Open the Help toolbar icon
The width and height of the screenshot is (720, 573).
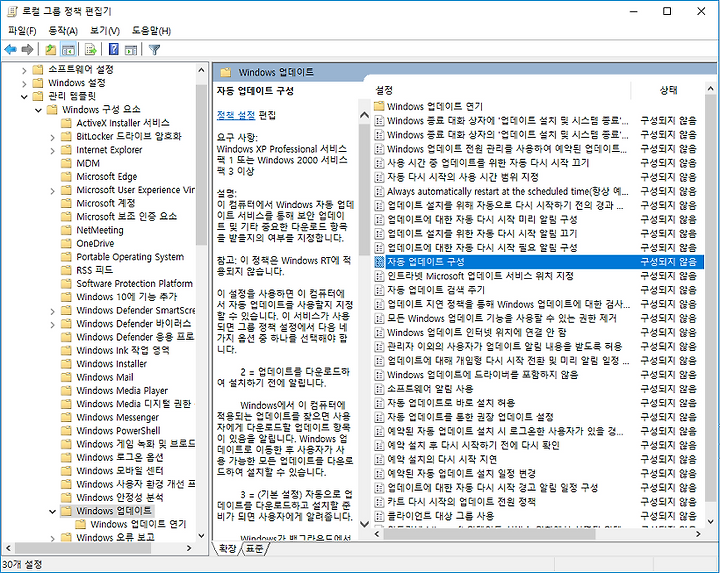(113, 49)
